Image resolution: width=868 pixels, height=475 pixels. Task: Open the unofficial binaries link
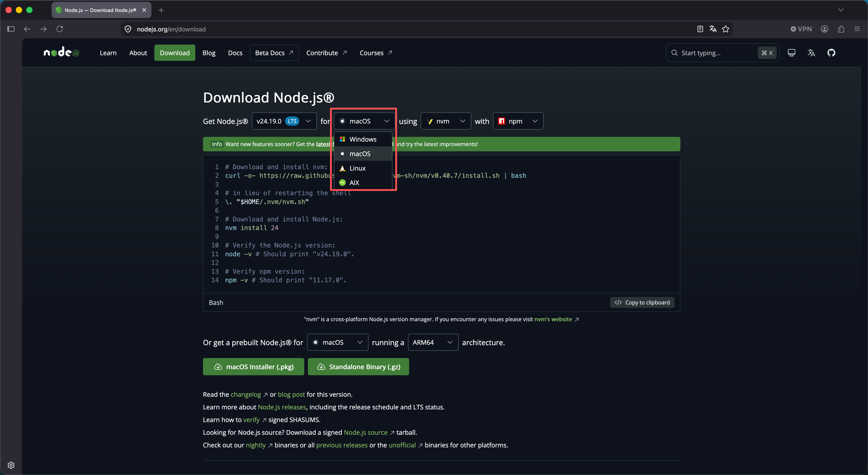(x=402, y=445)
